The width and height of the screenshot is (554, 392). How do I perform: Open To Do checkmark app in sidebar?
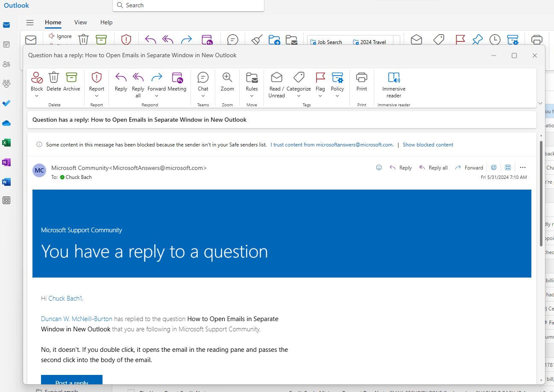pos(6,103)
